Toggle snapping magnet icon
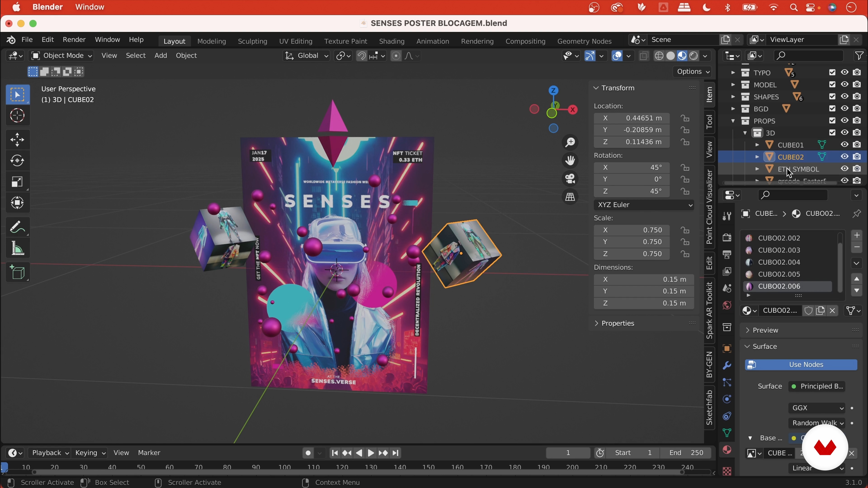868x488 pixels. tap(362, 56)
